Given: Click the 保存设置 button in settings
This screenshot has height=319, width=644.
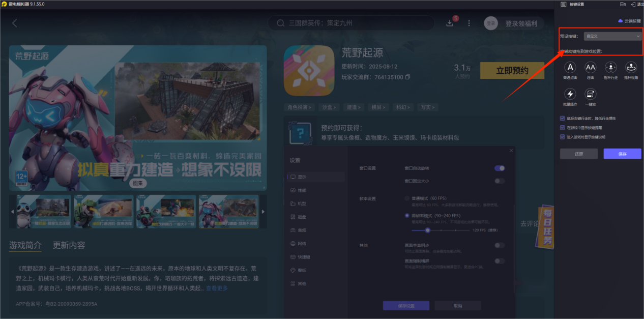Looking at the screenshot, I should [405, 305].
